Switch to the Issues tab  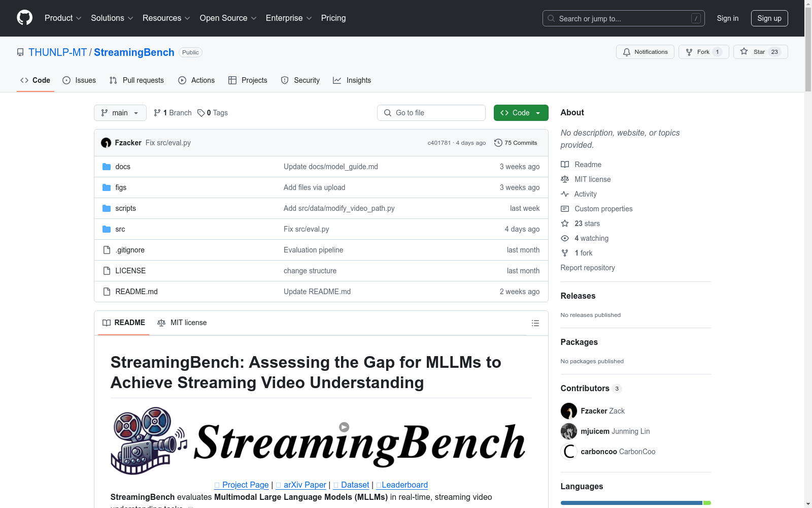click(x=79, y=80)
